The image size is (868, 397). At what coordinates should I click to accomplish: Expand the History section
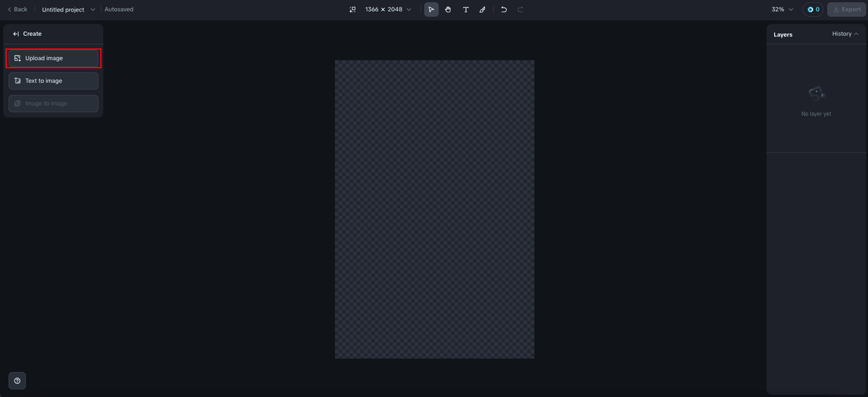[x=846, y=34]
